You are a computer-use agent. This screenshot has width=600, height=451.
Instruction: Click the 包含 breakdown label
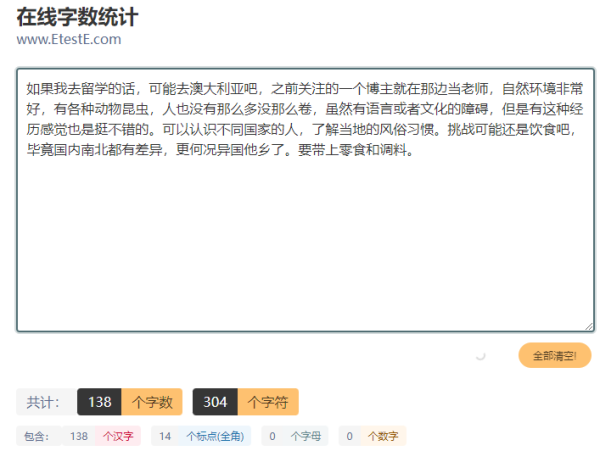(34, 436)
